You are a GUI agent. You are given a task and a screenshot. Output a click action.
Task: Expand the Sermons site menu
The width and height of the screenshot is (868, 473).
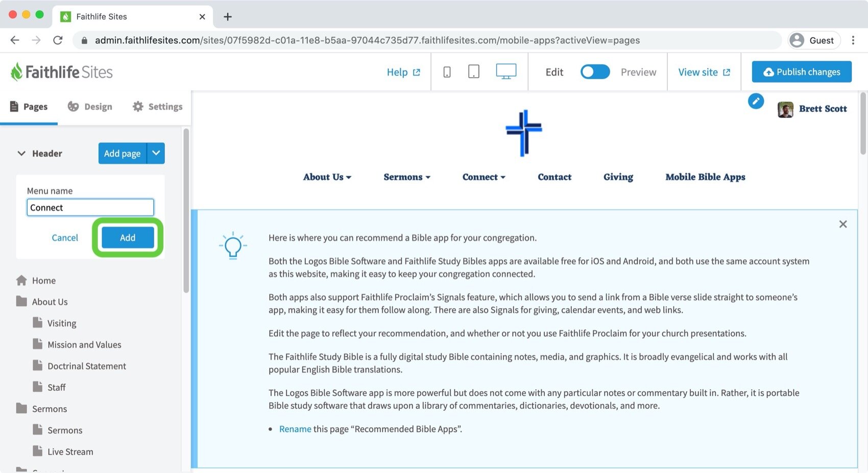[407, 177]
